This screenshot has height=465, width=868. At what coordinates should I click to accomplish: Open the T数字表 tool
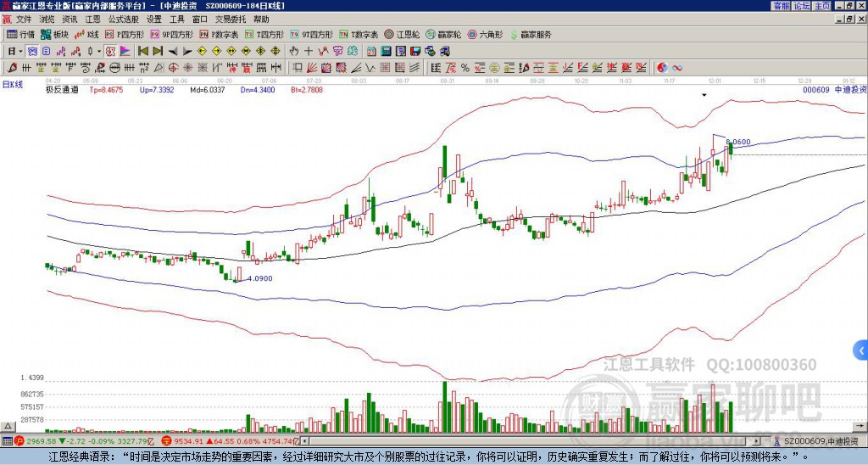[359, 34]
